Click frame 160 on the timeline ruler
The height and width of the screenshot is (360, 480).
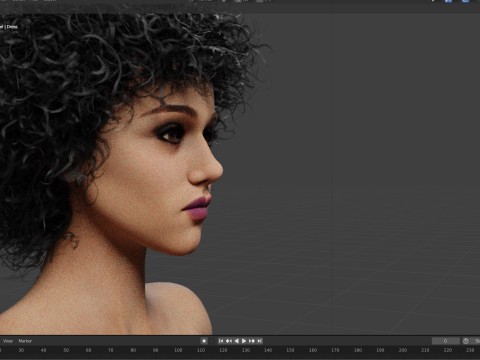click(313, 350)
